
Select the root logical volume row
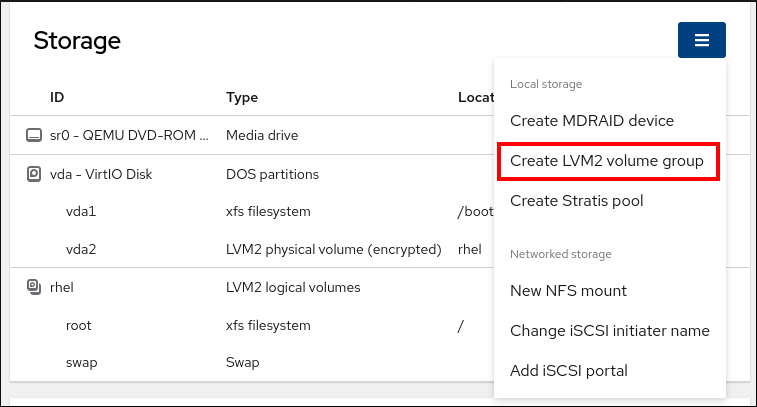[x=80, y=325]
